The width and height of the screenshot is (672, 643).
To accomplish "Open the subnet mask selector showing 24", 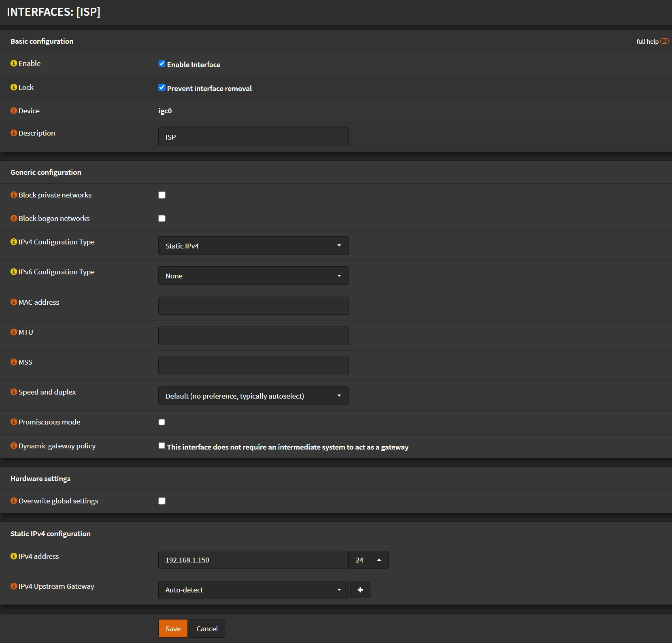I will (368, 560).
